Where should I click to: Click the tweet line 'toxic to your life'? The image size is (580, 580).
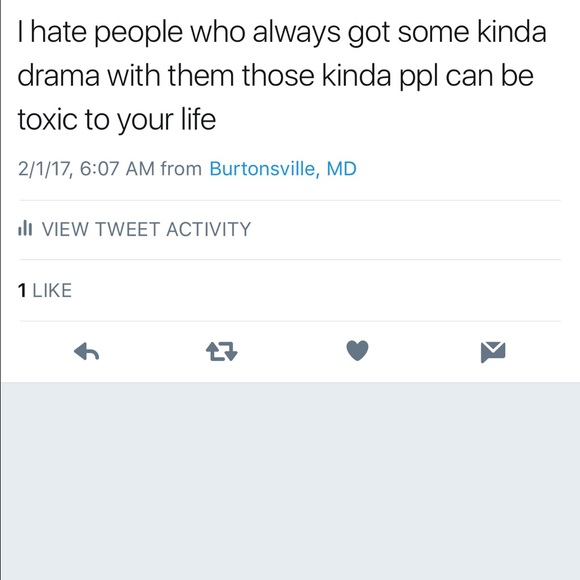[x=117, y=120]
